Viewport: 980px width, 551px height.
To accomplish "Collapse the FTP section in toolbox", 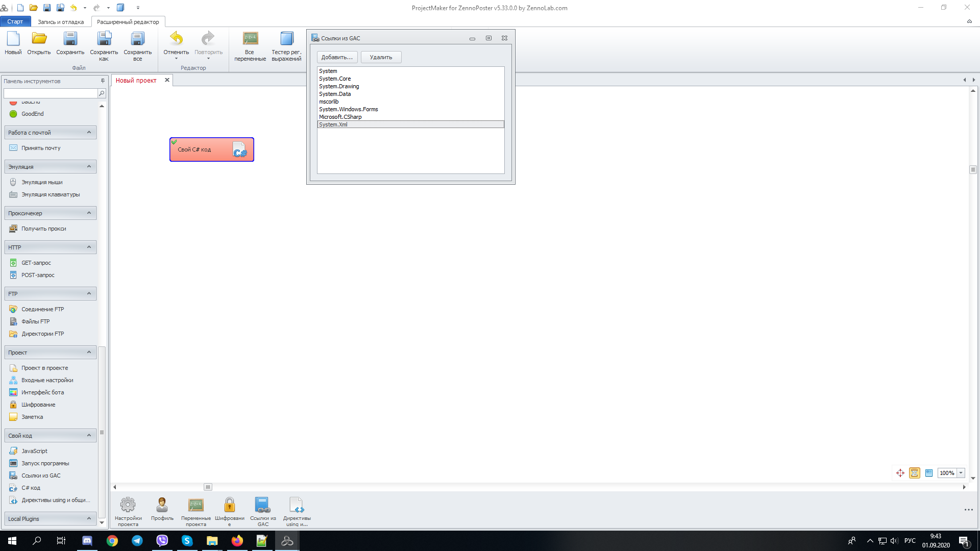I will (x=89, y=293).
